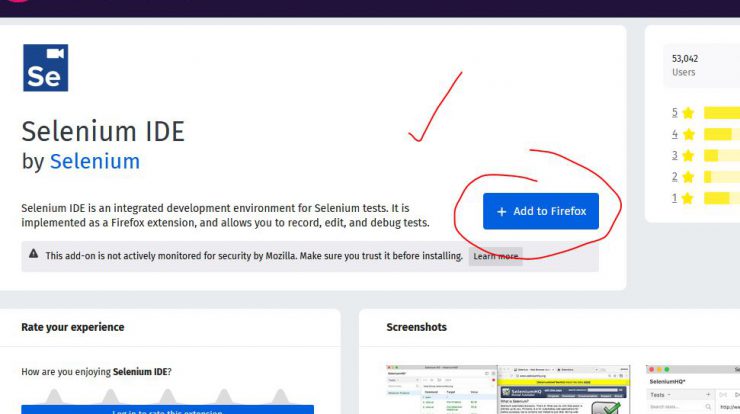
Task: Filter reviews by 1 star rating
Action: point(674,198)
